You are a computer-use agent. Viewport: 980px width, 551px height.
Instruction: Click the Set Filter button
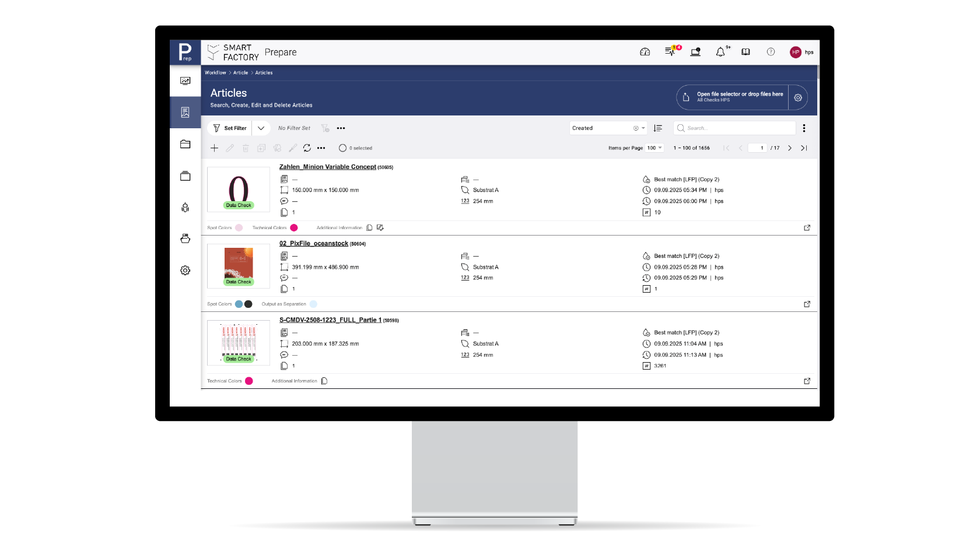point(230,128)
